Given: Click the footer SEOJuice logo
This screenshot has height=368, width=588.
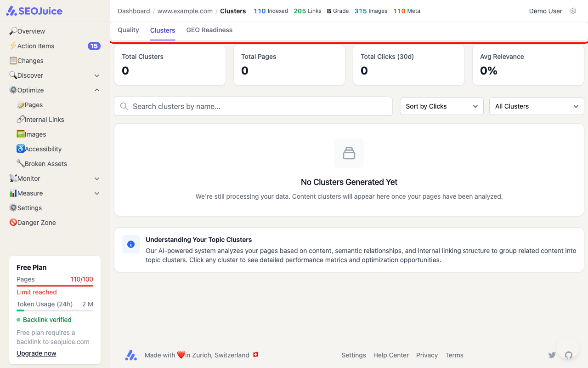Looking at the screenshot, I should coord(131,355).
